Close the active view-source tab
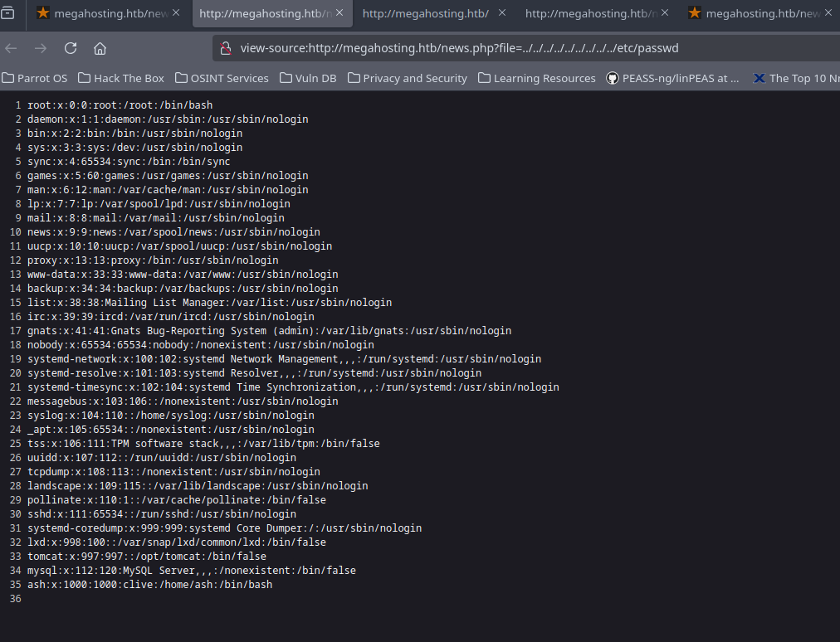Image resolution: width=840 pixels, height=642 pixels. point(339,13)
